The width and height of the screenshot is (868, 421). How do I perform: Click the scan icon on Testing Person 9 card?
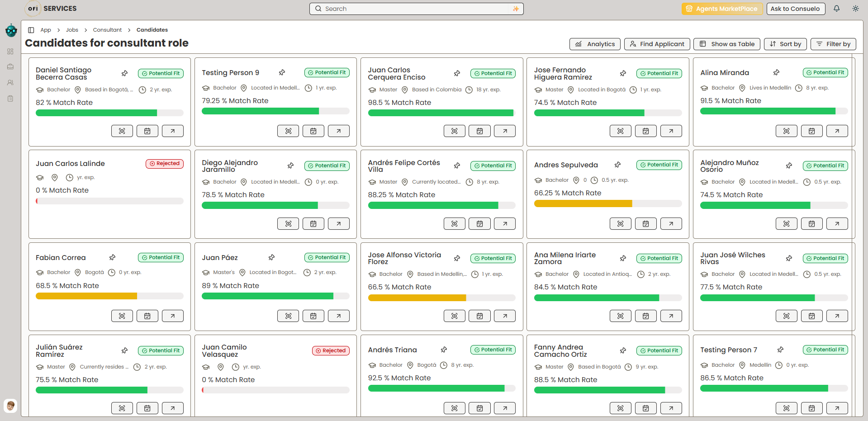pos(288,131)
